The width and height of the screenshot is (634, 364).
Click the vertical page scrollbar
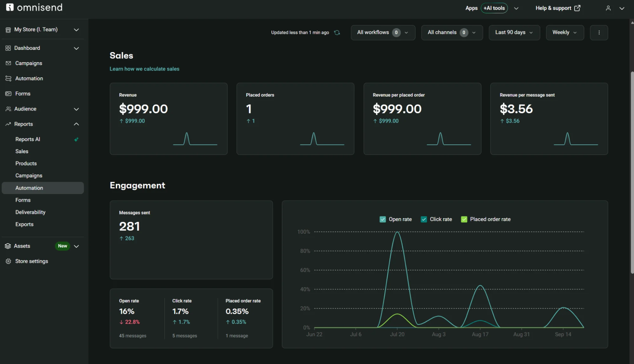tap(632, 173)
